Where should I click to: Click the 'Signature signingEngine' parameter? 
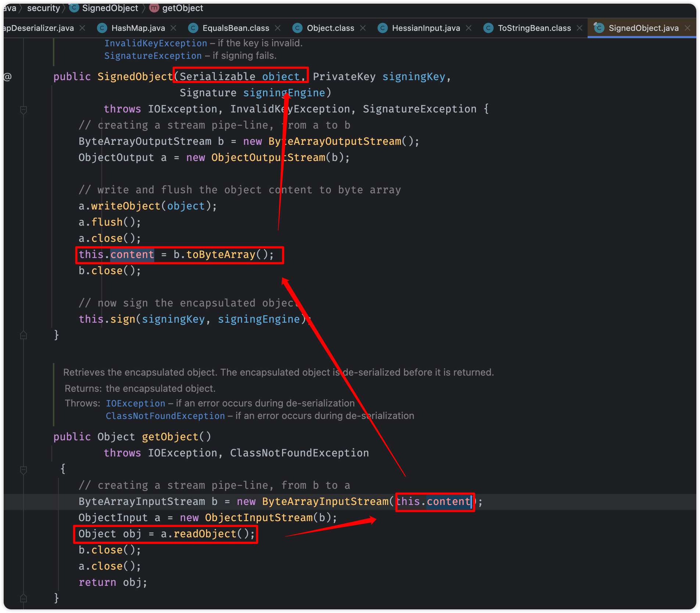(x=252, y=93)
